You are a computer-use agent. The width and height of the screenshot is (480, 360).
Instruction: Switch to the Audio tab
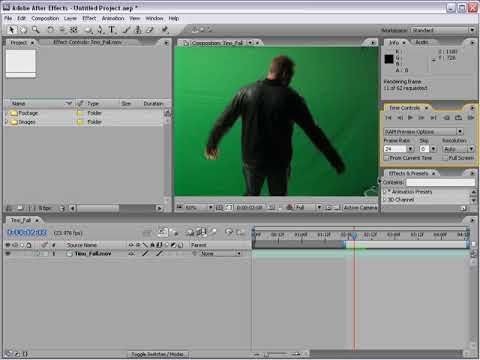[422, 42]
